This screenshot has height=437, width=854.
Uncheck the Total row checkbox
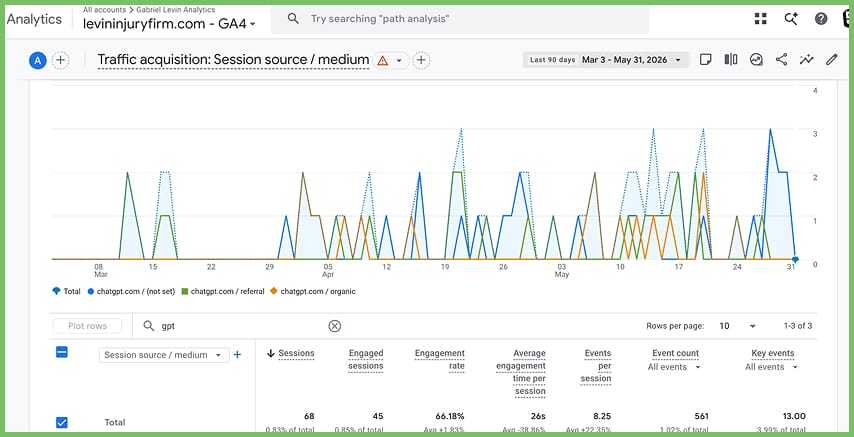(62, 422)
